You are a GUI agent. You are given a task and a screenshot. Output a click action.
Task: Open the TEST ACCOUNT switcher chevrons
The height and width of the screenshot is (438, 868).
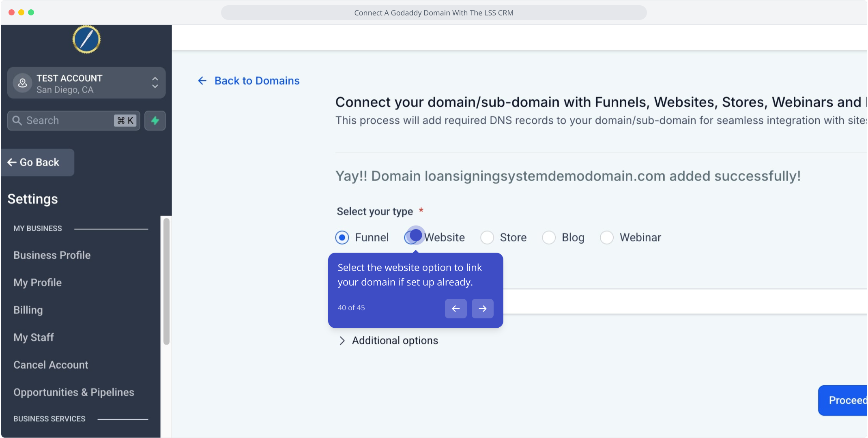[x=155, y=83]
